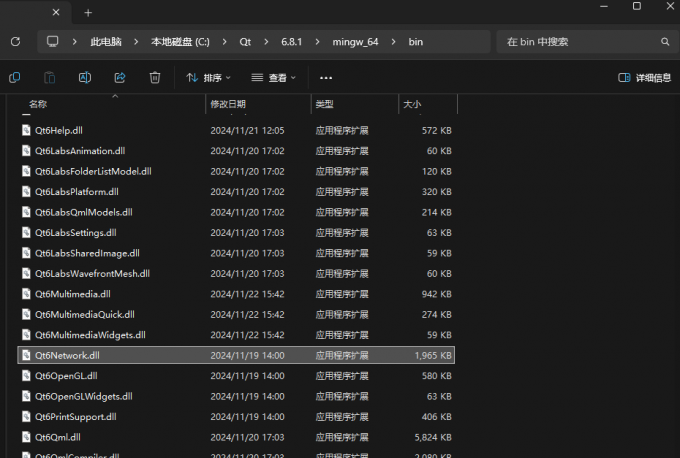
Task: Click the delete trash icon
Action: [x=155, y=77]
